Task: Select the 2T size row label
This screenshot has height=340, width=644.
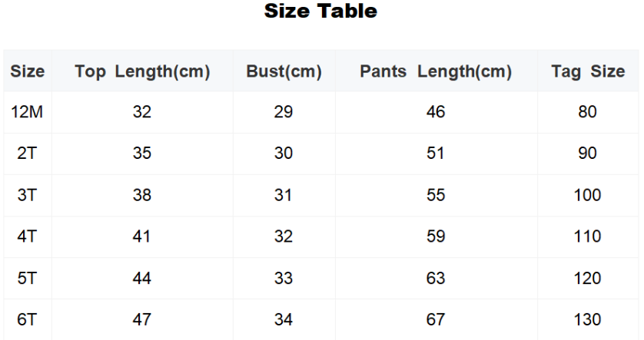Action: coord(27,153)
